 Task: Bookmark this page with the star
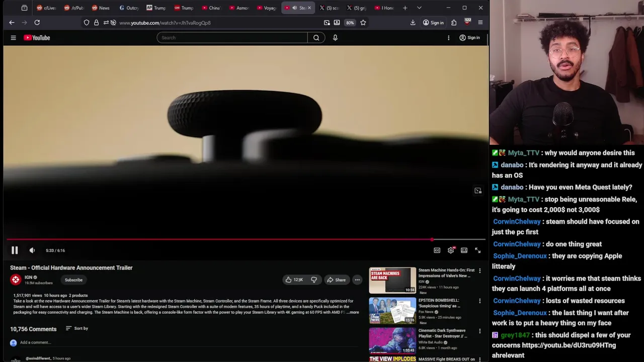[363, 23]
